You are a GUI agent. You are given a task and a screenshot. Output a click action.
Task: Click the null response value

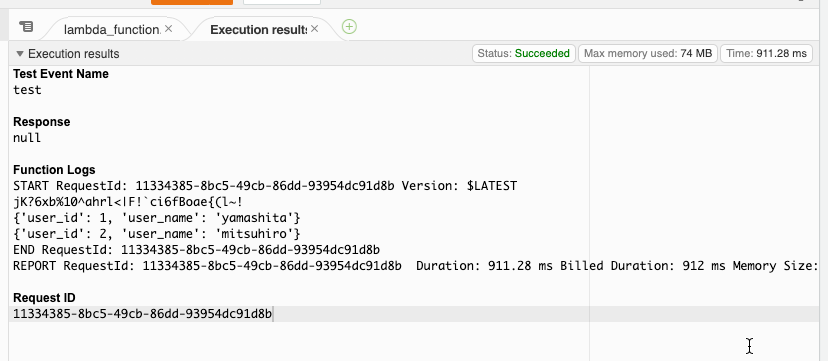coord(27,138)
